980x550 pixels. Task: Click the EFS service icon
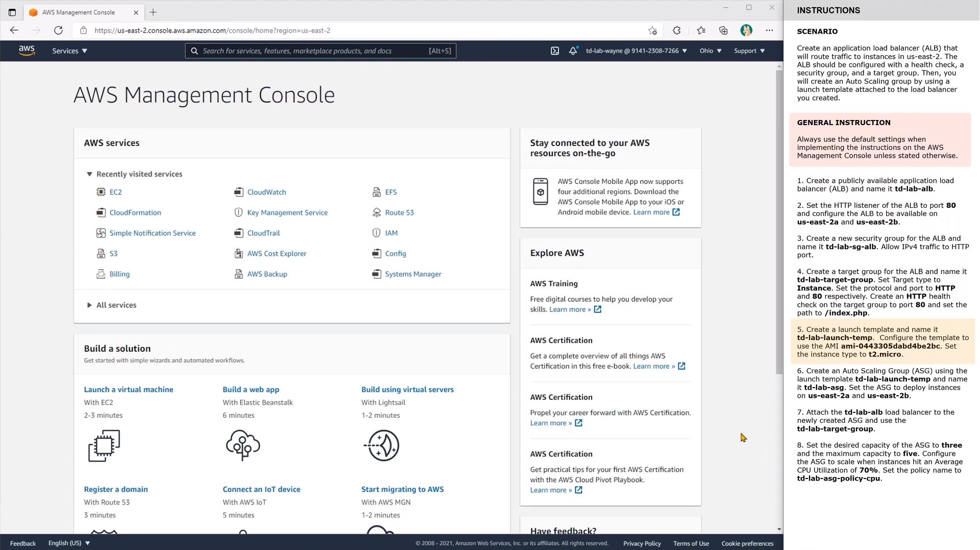pos(377,192)
